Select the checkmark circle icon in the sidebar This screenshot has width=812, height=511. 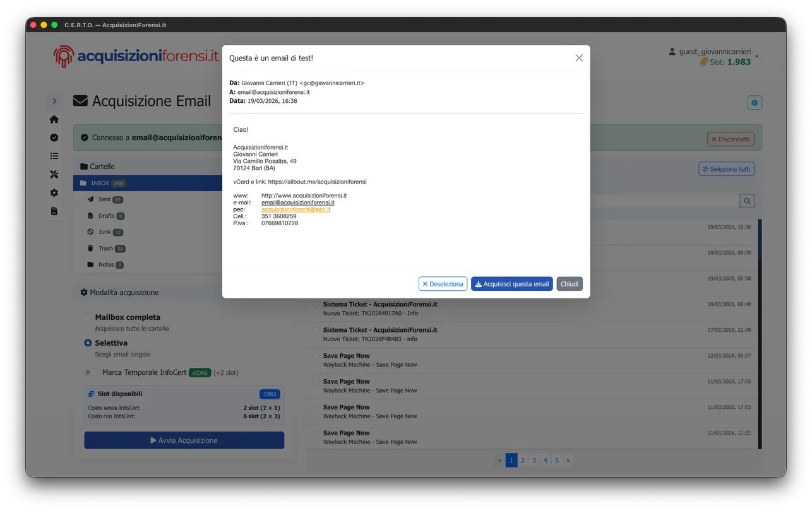point(54,137)
